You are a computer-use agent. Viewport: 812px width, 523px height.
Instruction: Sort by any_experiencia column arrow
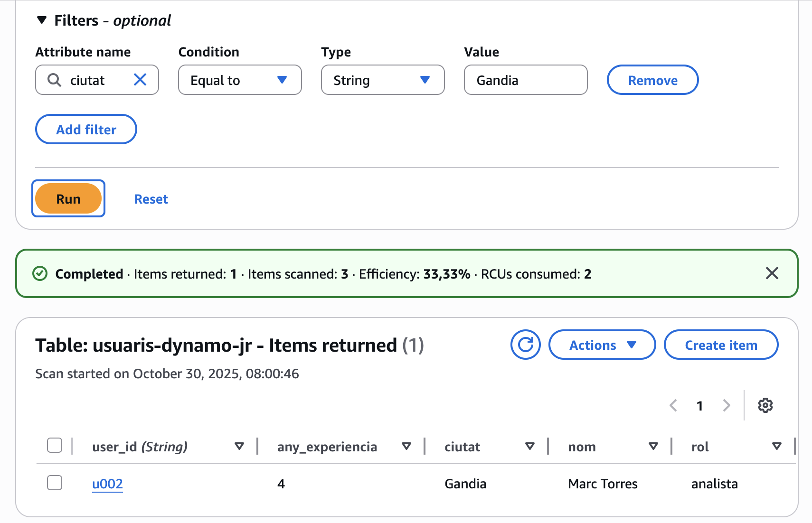[406, 446]
